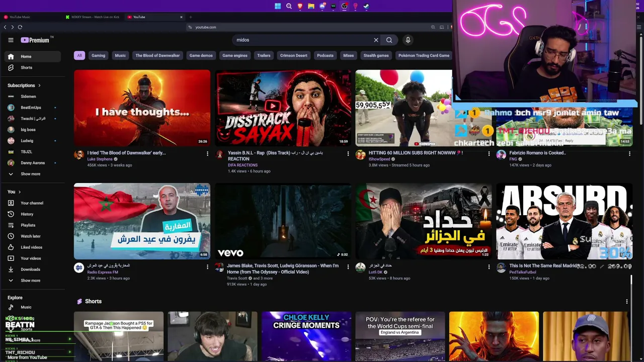The image size is (644, 362).
Task: Focus the youtube.com address bar
Action: click(x=308, y=27)
